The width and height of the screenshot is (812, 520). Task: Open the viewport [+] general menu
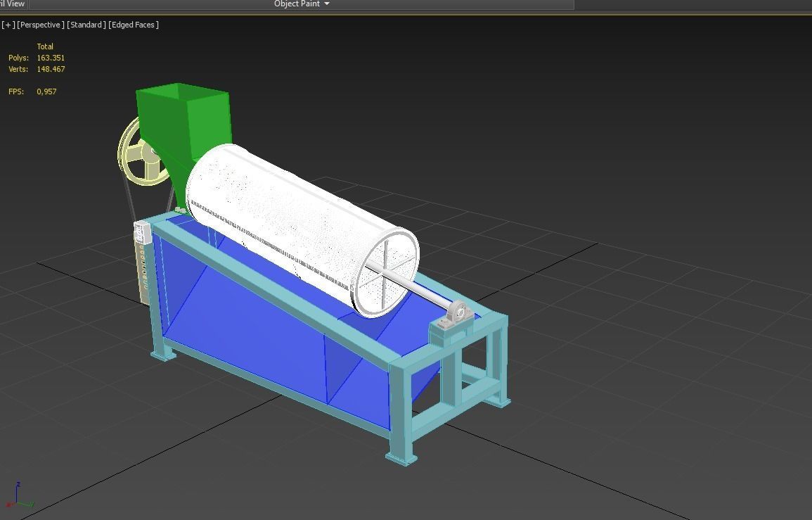pyautogui.click(x=8, y=25)
